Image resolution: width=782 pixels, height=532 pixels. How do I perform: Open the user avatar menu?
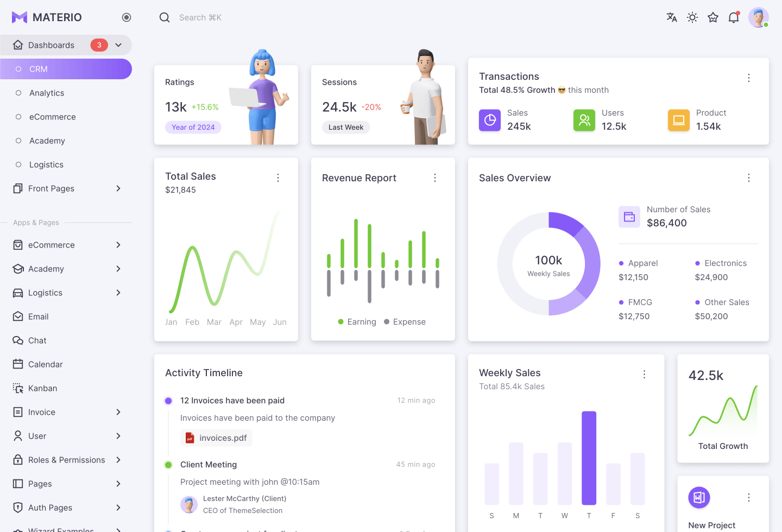pos(759,17)
